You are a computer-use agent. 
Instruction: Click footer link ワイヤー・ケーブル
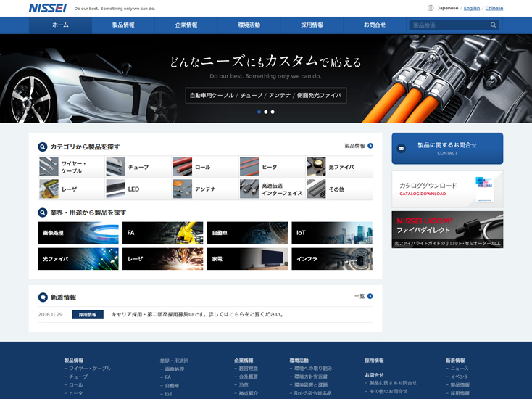point(90,369)
